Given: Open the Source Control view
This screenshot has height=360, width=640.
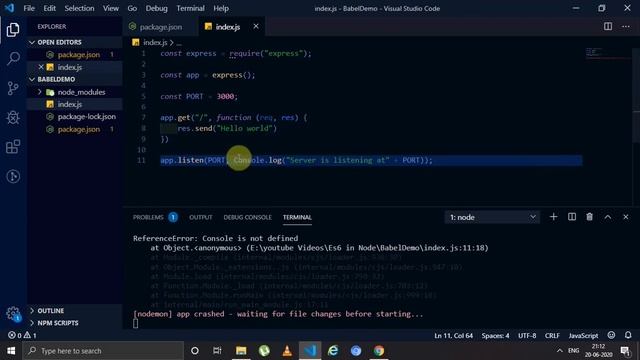Looking at the screenshot, I should coord(13,88).
